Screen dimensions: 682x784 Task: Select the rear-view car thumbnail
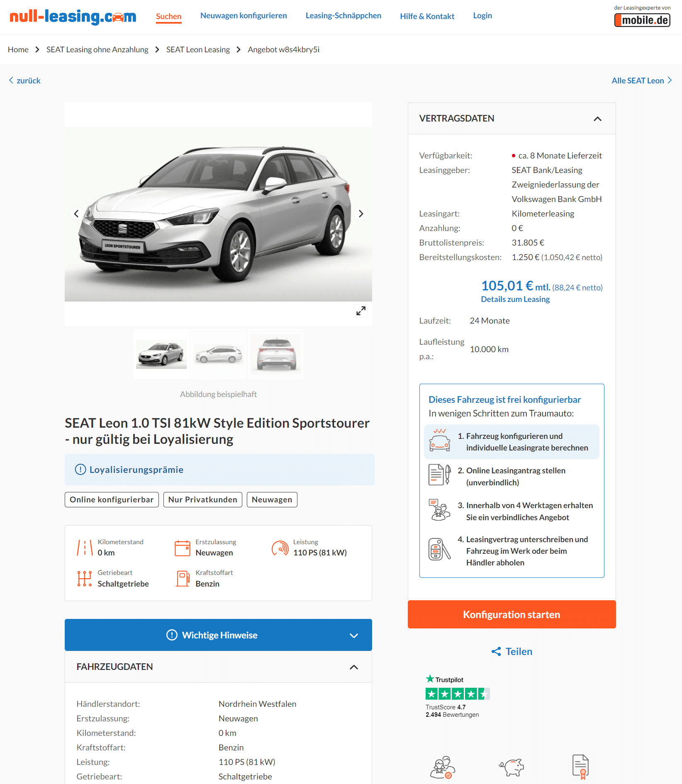click(x=276, y=354)
